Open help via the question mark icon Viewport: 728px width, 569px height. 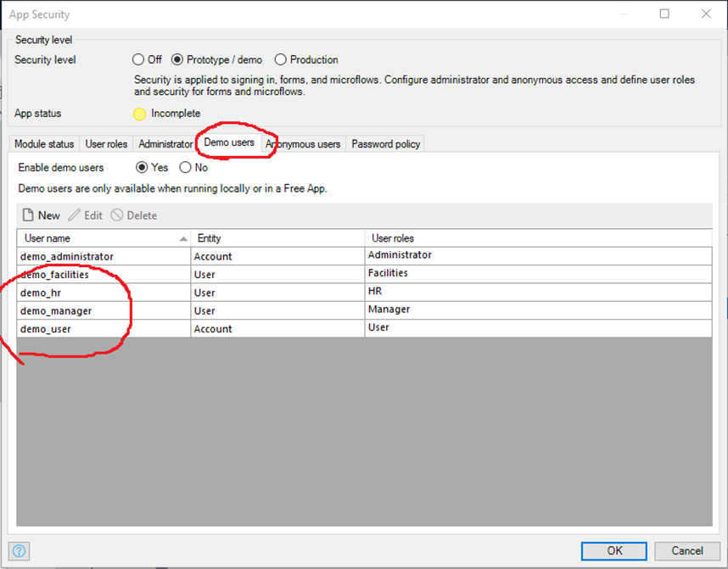tap(19, 551)
